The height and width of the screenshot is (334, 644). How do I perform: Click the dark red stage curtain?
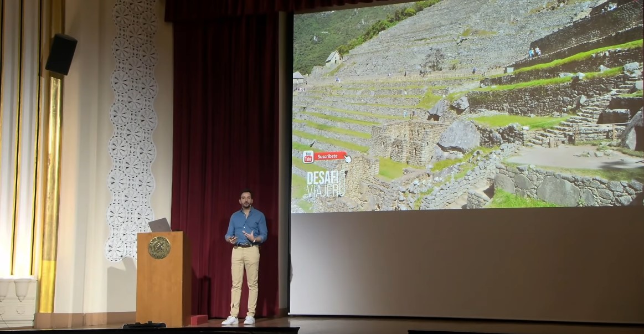[227, 111]
